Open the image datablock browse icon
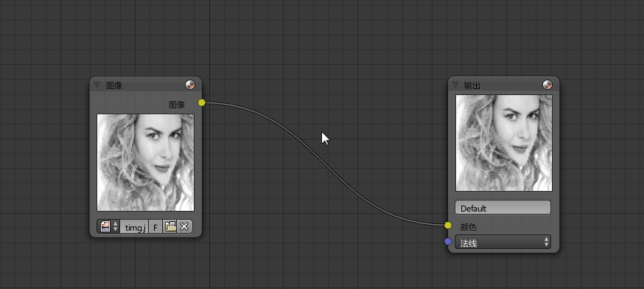 [x=105, y=226]
